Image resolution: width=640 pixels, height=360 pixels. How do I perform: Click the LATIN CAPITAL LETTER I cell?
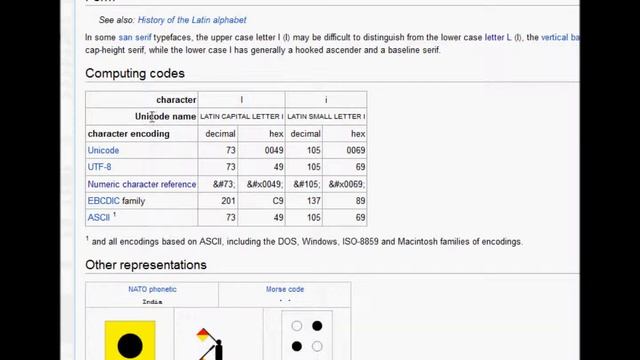tap(242, 116)
